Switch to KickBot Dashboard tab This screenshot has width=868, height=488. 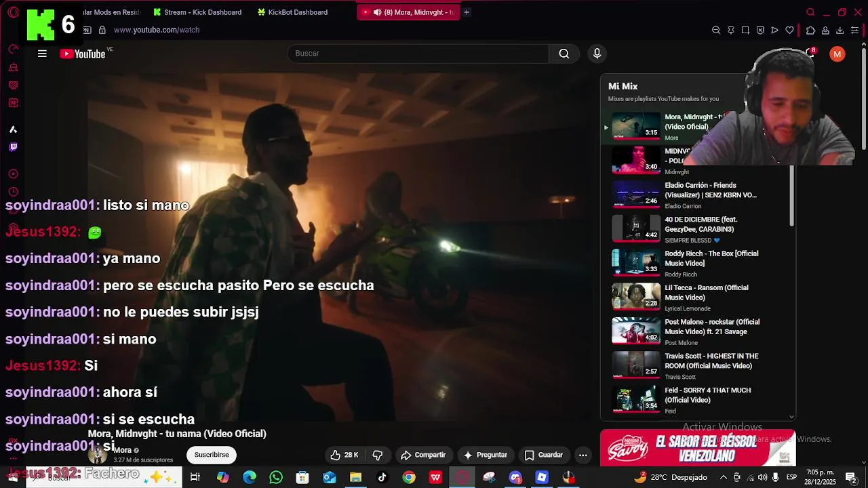(x=293, y=12)
